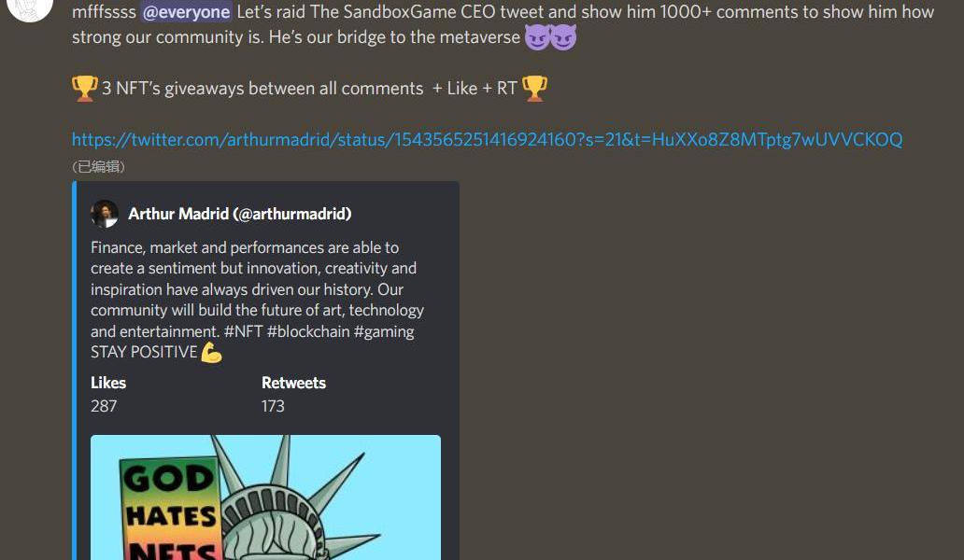Click the first purple devil emoji
Screen dimensions: 964x560
537,37
